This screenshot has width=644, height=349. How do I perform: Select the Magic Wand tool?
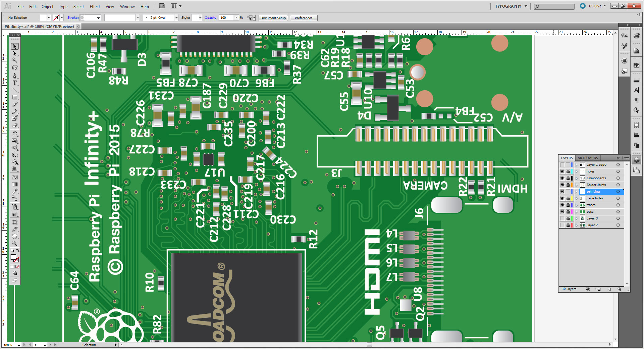(15, 60)
